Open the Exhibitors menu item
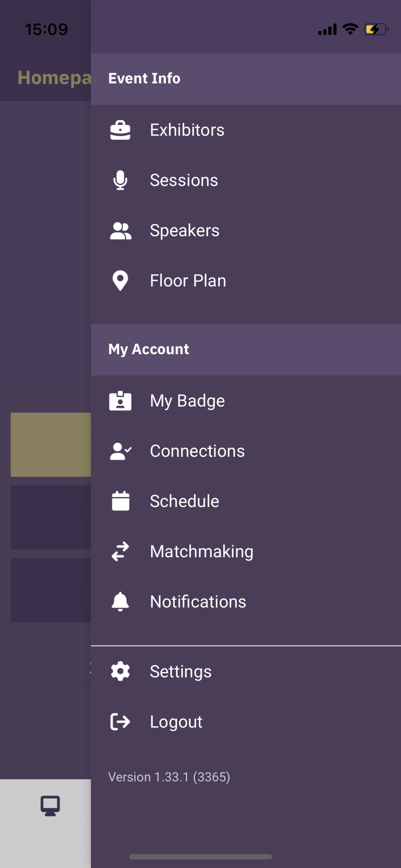 click(x=246, y=130)
